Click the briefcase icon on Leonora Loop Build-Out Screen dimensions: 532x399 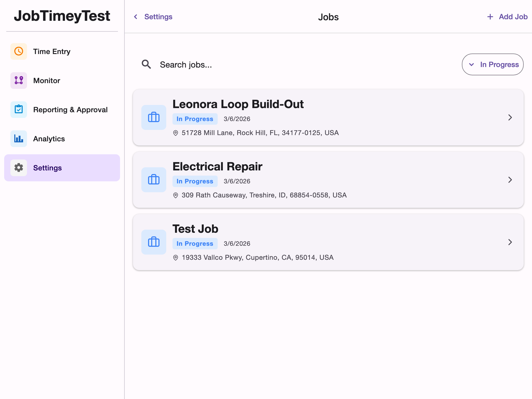pyautogui.click(x=154, y=117)
